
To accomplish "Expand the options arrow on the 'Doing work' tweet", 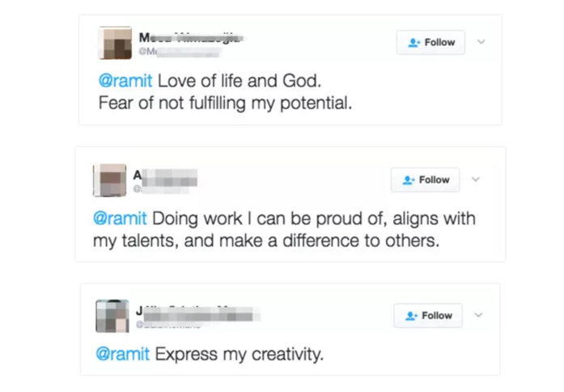I will [476, 179].
